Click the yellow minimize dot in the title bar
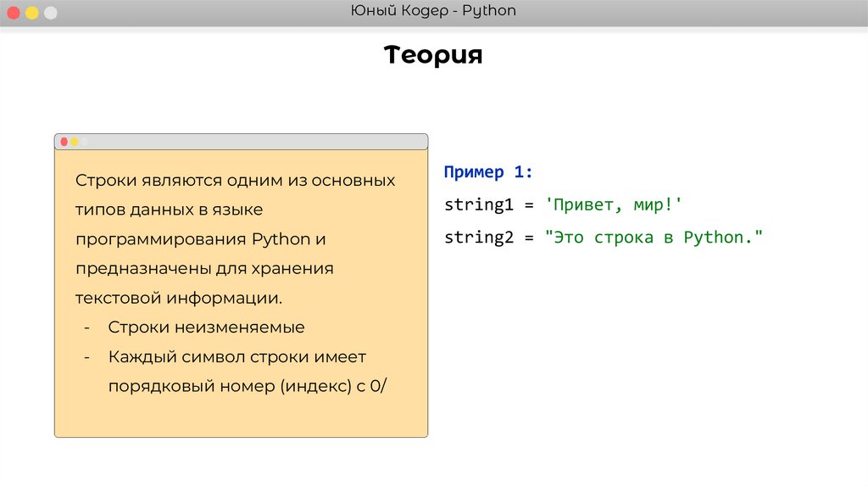868x487 pixels. click(x=32, y=13)
